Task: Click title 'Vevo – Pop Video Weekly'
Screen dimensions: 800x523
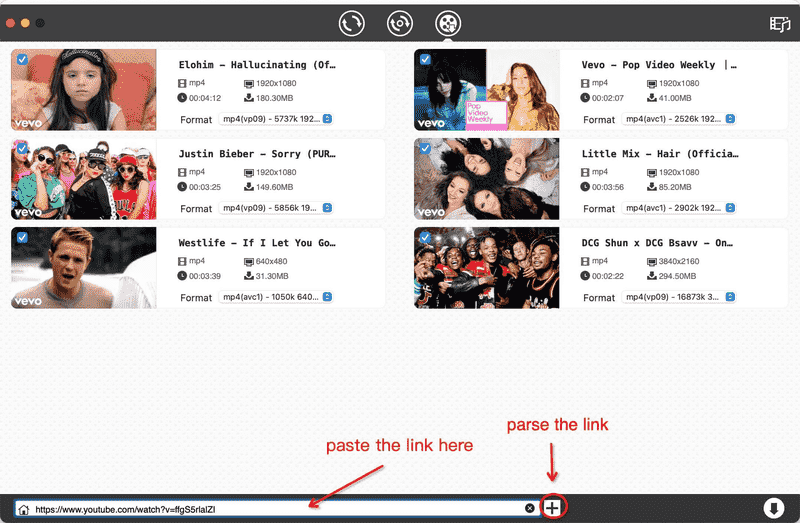Action: pos(648,65)
